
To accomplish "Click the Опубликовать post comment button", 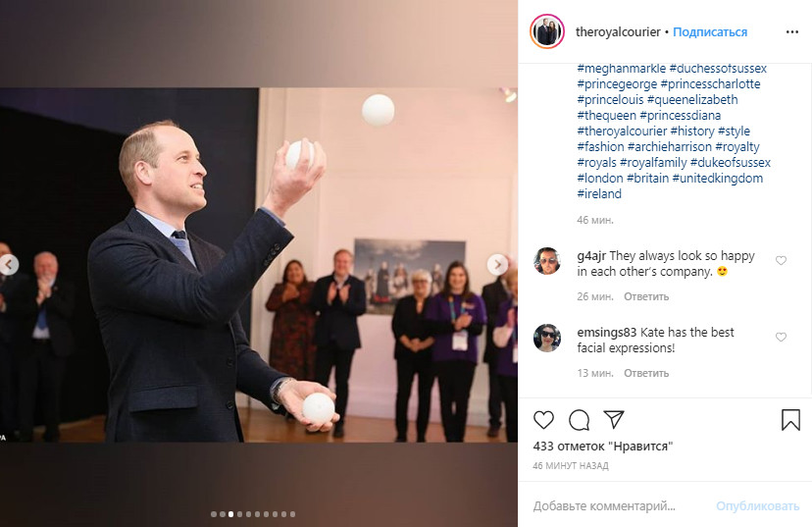I will [757, 506].
